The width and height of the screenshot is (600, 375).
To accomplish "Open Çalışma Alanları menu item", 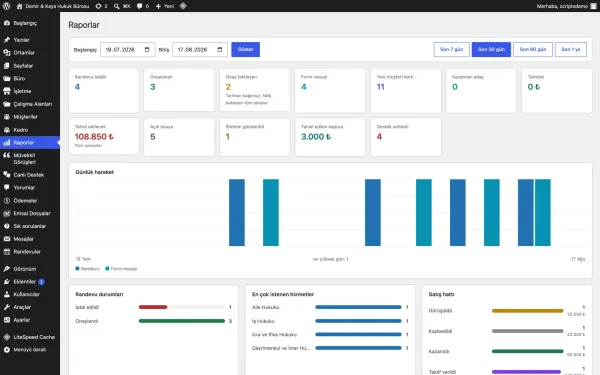I will [x=30, y=104].
